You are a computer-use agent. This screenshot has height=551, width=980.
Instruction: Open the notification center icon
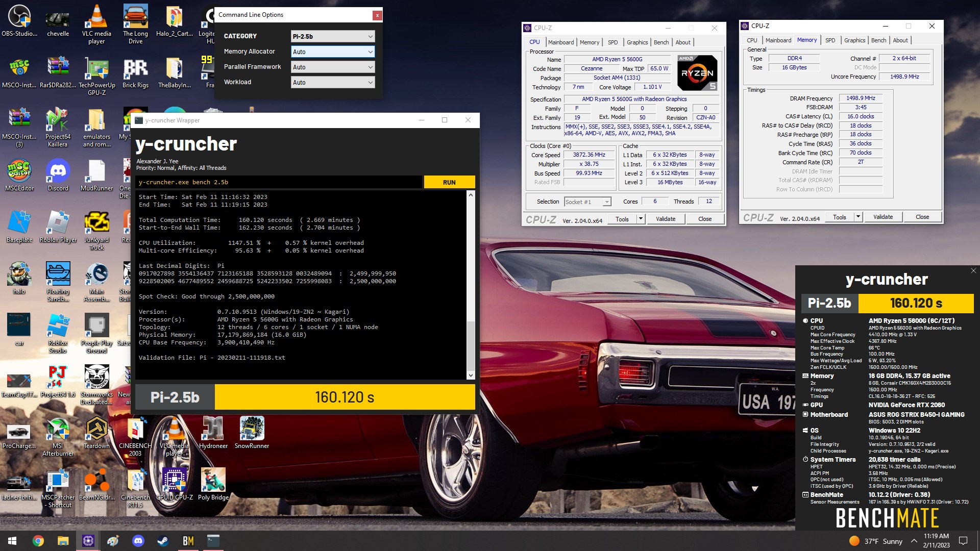click(x=963, y=541)
